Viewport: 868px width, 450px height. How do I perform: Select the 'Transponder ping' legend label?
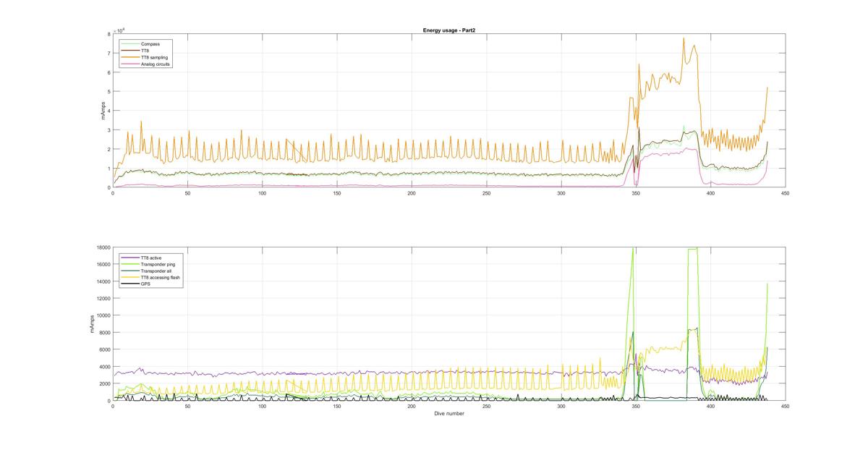(x=158, y=263)
